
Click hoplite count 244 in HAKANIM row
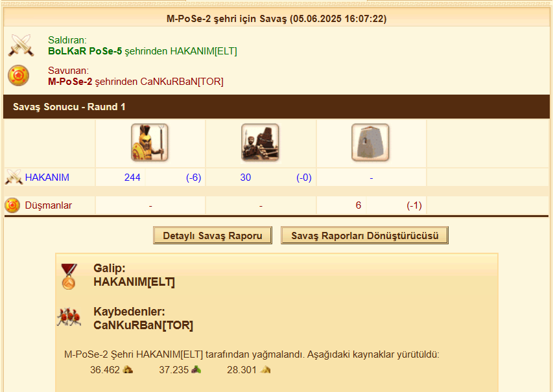pos(132,178)
